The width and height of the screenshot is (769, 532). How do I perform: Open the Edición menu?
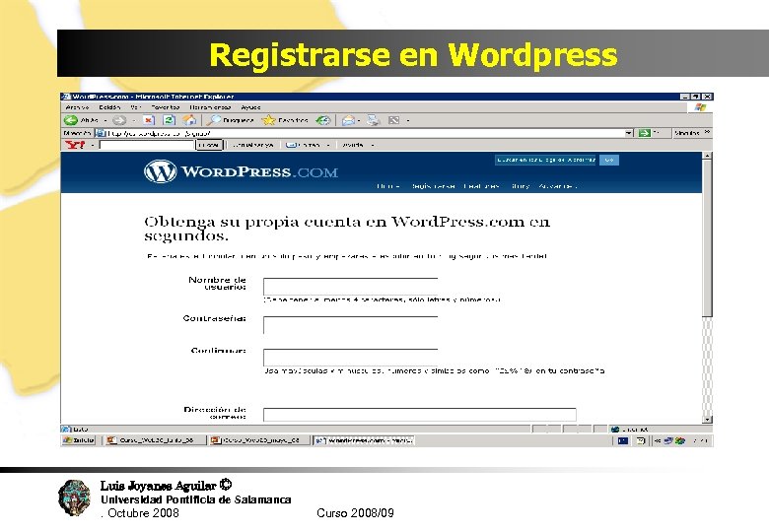[x=109, y=107]
